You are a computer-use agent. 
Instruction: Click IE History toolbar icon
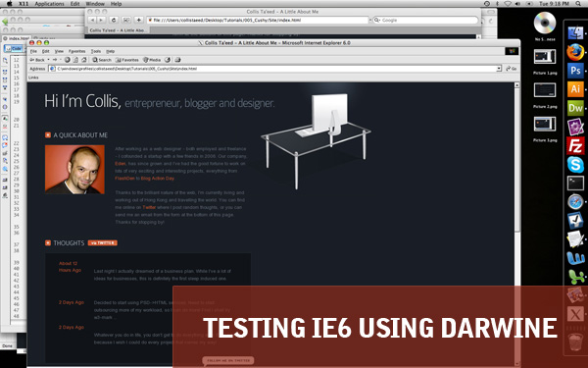pos(168,60)
